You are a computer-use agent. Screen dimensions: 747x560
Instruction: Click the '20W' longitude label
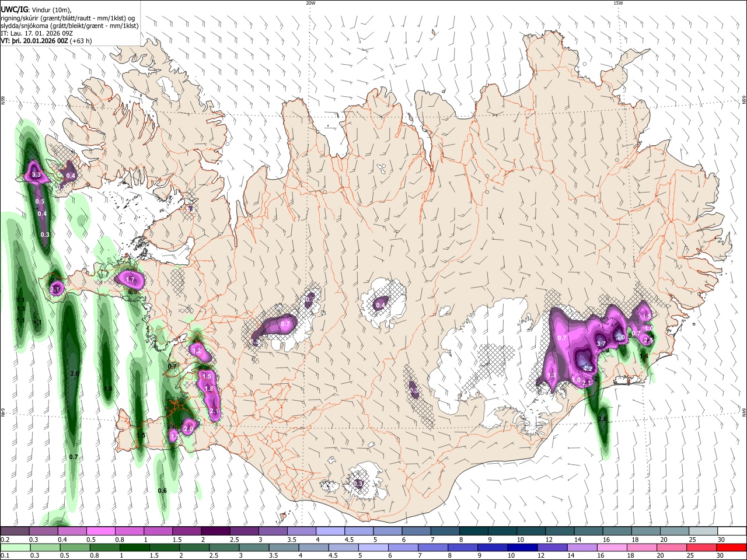pyautogui.click(x=310, y=3)
